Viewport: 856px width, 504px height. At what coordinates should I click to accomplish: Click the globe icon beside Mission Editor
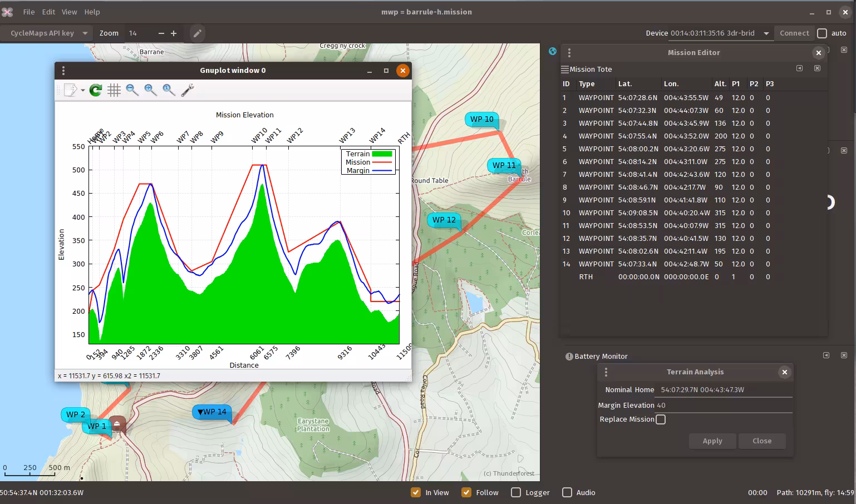click(553, 51)
